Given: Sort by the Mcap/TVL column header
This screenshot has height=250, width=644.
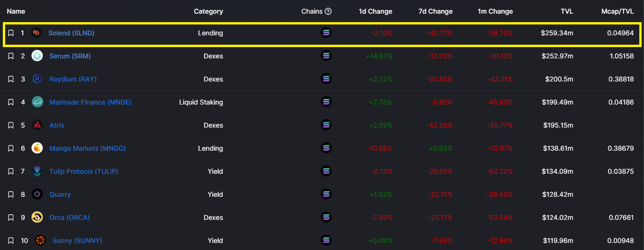Looking at the screenshot, I should (x=618, y=11).
